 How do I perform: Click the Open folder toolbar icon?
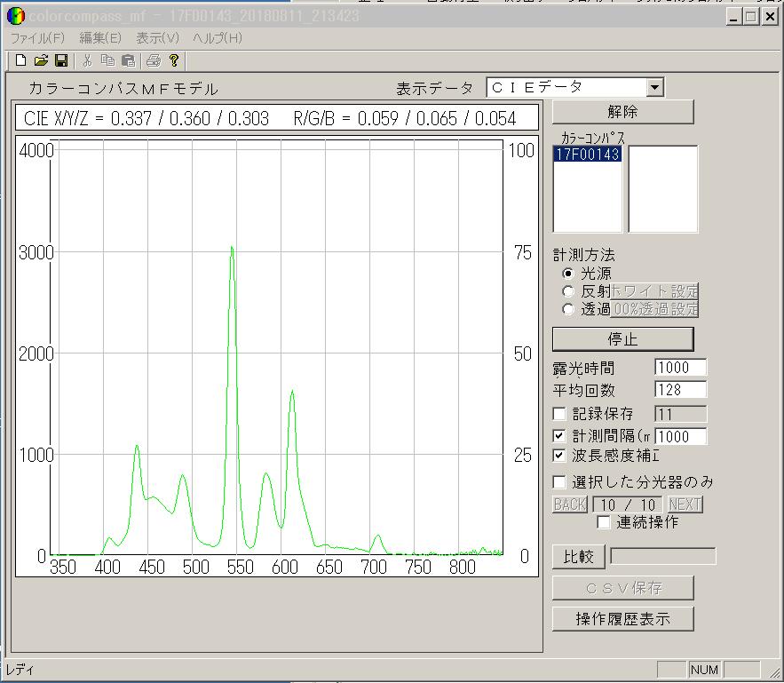(41, 60)
